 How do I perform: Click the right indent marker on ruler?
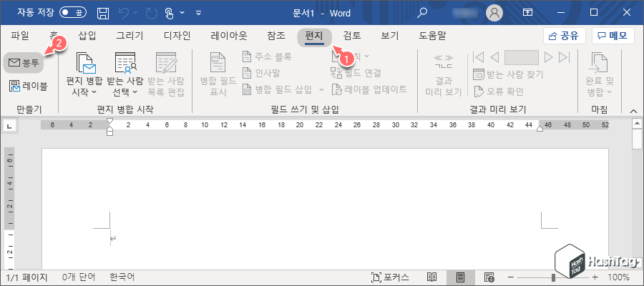coord(540,129)
